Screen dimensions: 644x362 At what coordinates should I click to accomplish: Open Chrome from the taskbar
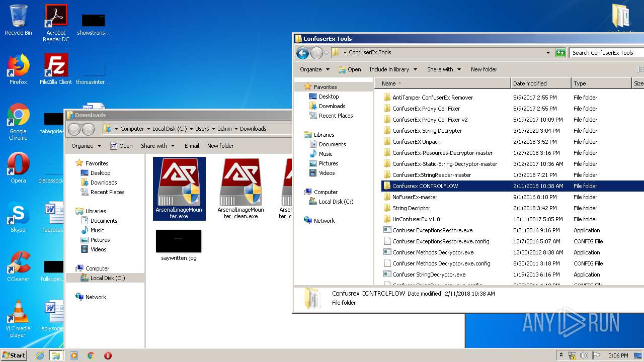coord(91,355)
